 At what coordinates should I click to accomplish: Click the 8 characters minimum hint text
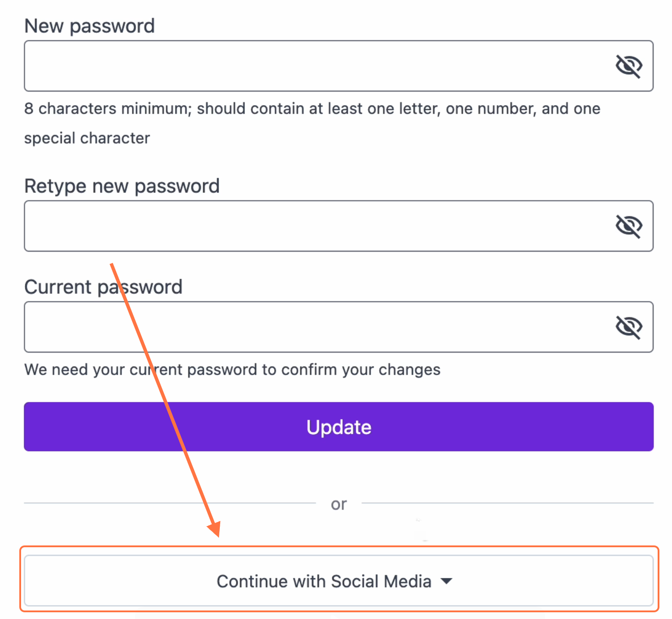tap(312, 109)
